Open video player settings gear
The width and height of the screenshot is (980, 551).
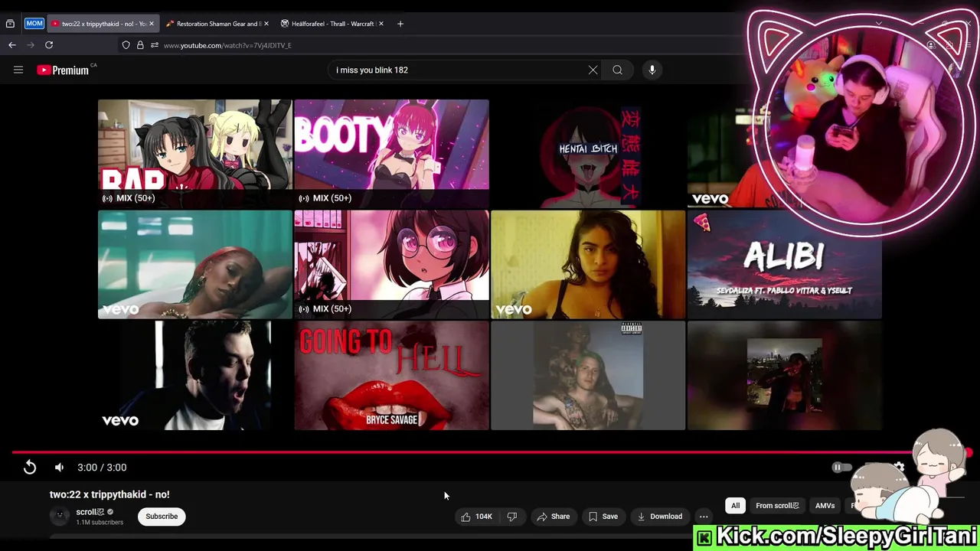click(x=900, y=467)
